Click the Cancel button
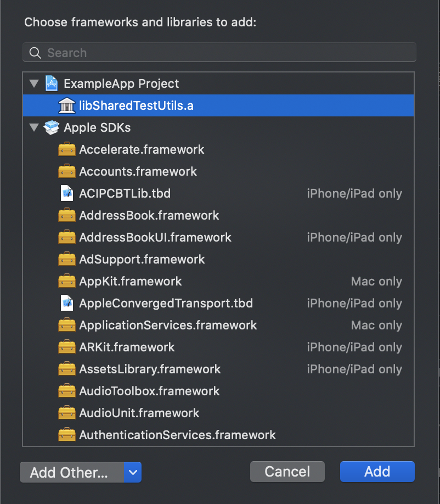 pos(287,471)
